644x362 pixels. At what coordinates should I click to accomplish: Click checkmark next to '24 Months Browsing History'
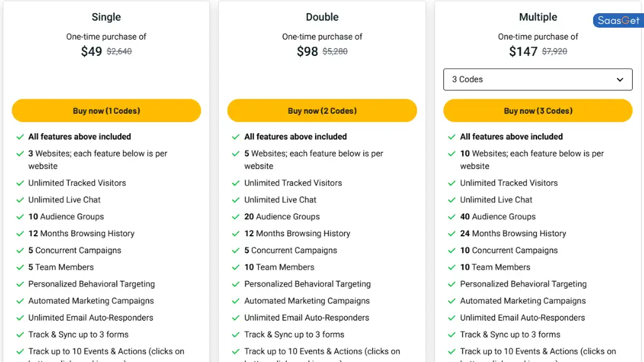(x=452, y=234)
